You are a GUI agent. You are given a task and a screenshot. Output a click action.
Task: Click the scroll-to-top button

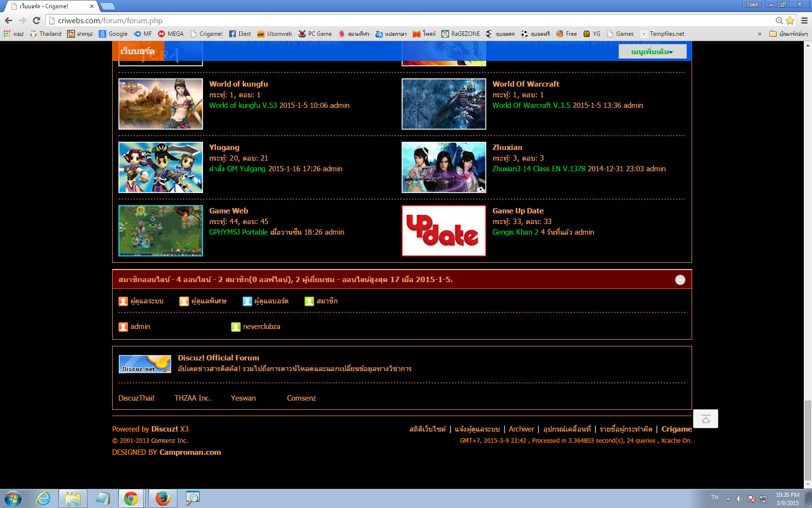(x=706, y=419)
